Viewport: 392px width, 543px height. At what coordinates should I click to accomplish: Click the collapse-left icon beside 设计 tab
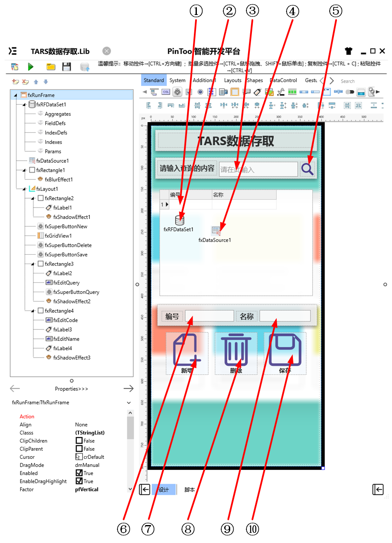tap(144, 490)
